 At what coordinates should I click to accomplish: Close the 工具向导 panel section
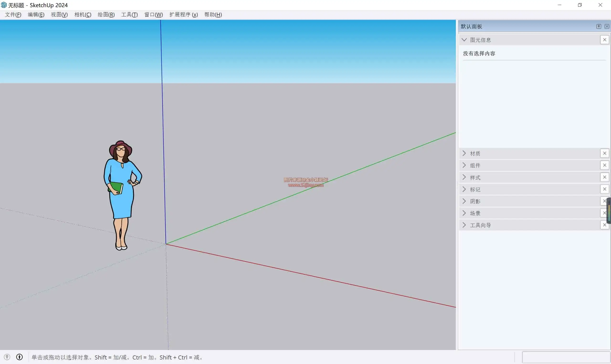(604, 225)
